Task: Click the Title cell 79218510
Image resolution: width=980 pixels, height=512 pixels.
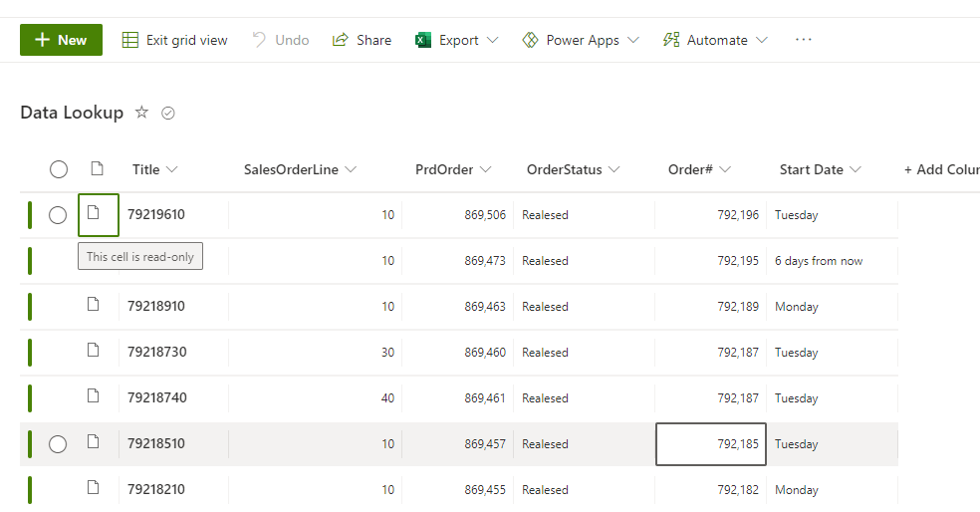Action: [173, 444]
